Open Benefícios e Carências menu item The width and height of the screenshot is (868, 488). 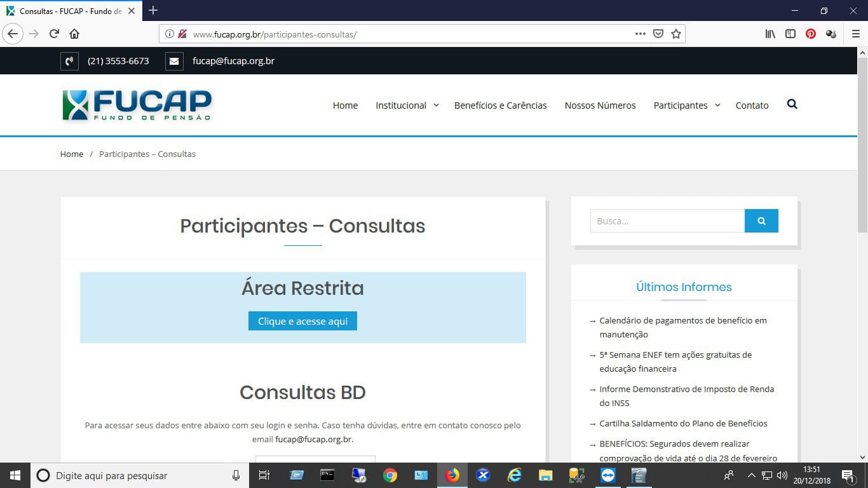pos(500,105)
